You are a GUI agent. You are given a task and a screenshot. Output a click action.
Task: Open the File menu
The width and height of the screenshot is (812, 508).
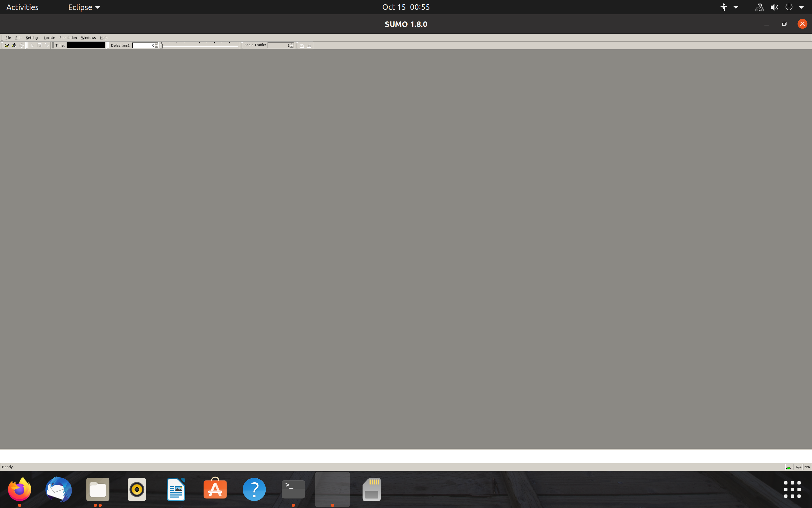(x=8, y=38)
